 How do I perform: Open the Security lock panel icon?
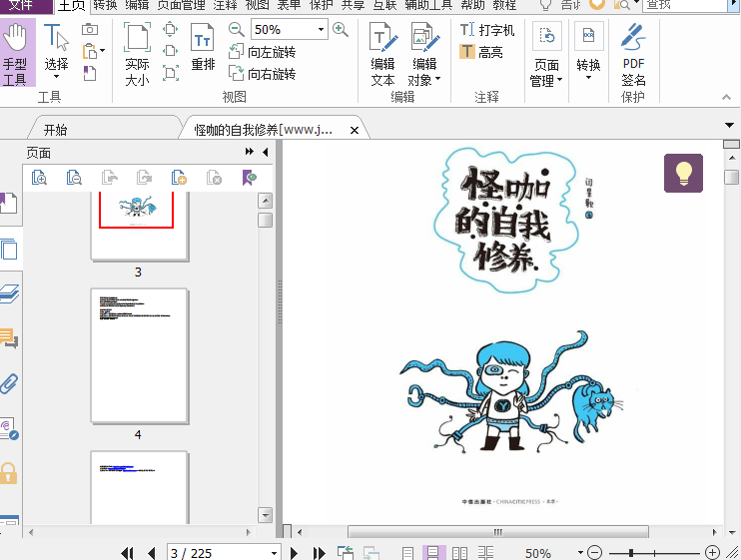pyautogui.click(x=9, y=473)
